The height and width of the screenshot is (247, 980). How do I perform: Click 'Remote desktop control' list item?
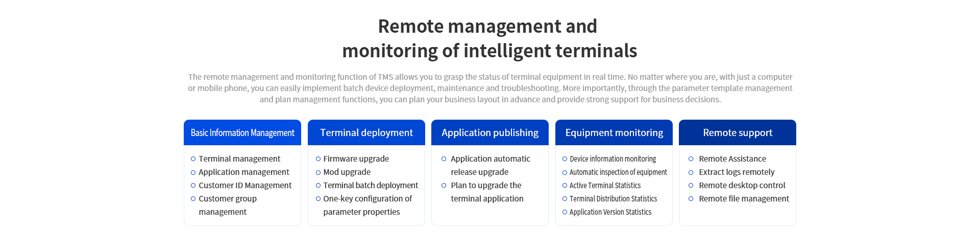click(742, 185)
